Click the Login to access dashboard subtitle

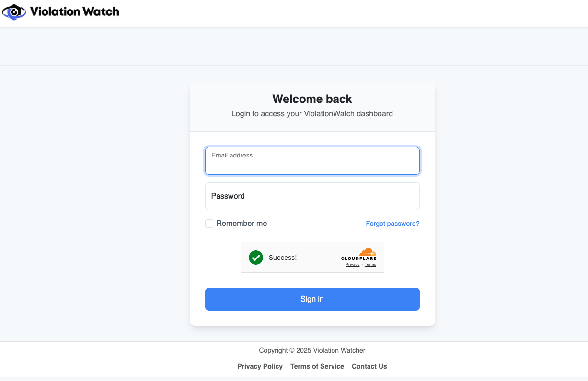click(x=312, y=114)
